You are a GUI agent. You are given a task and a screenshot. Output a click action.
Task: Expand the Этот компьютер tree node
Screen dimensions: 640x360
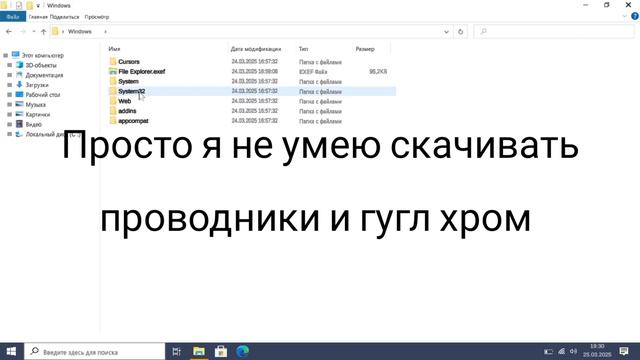5,55
